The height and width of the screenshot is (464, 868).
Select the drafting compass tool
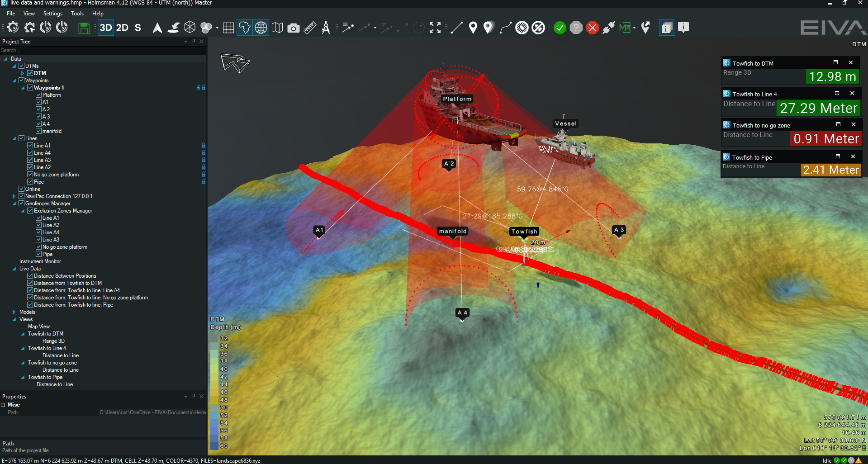[x=326, y=28]
